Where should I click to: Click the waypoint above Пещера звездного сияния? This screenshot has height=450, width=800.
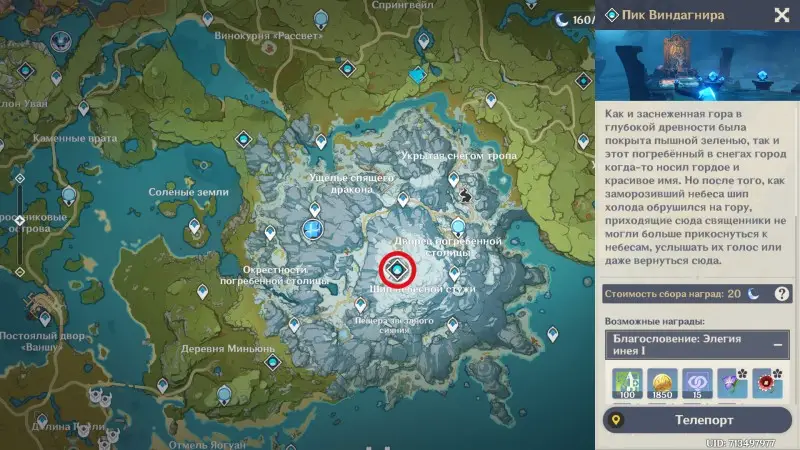[360, 305]
